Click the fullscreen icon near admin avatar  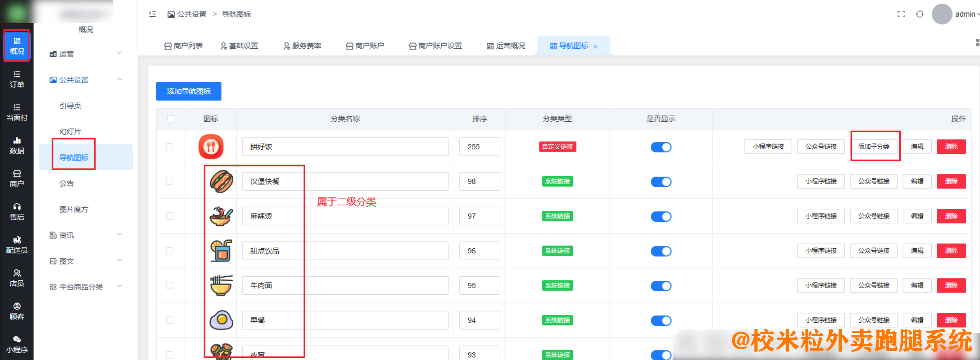(x=901, y=14)
